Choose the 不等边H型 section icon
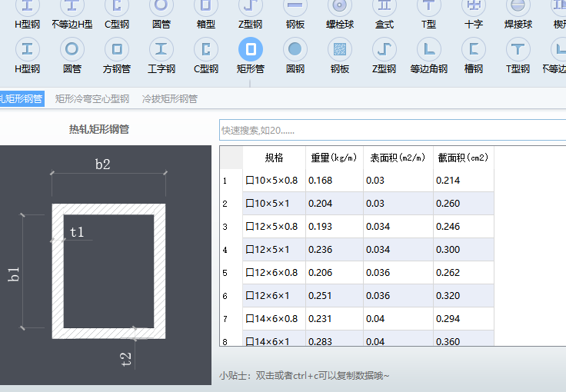Screen dimensions: 566x392 72,6
